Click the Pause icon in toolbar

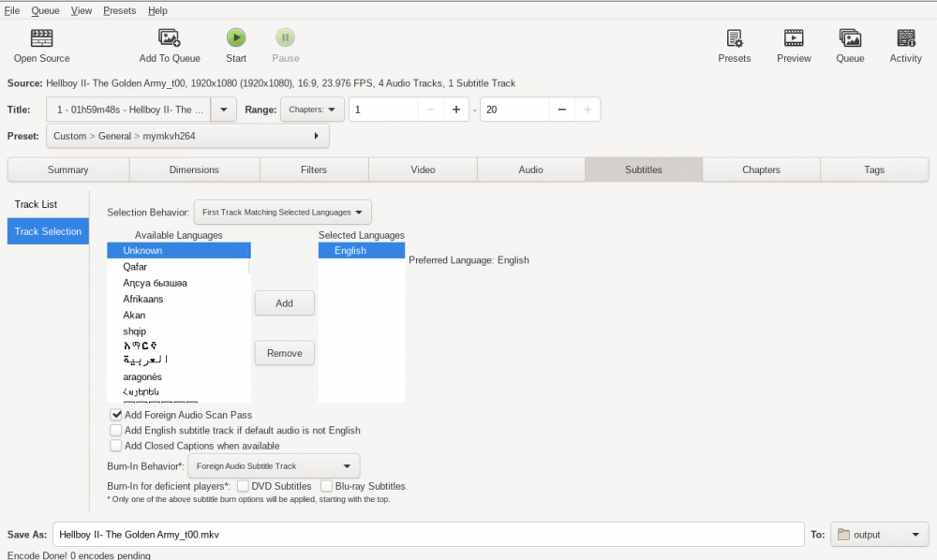pos(285,37)
